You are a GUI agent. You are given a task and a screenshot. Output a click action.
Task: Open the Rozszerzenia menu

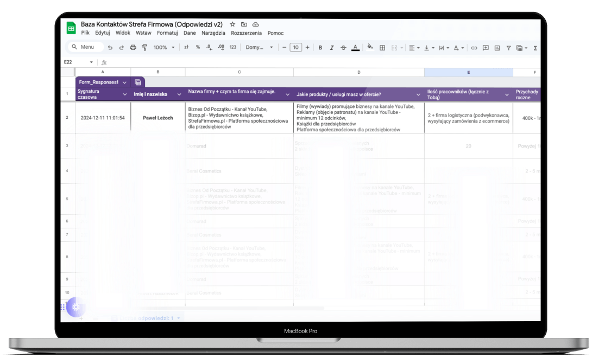[x=247, y=33]
